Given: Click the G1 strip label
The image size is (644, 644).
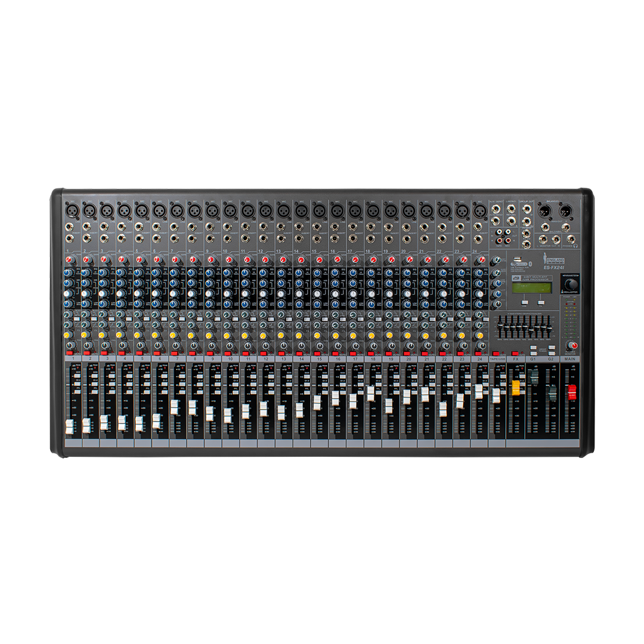Looking at the screenshot, I should (x=532, y=359).
